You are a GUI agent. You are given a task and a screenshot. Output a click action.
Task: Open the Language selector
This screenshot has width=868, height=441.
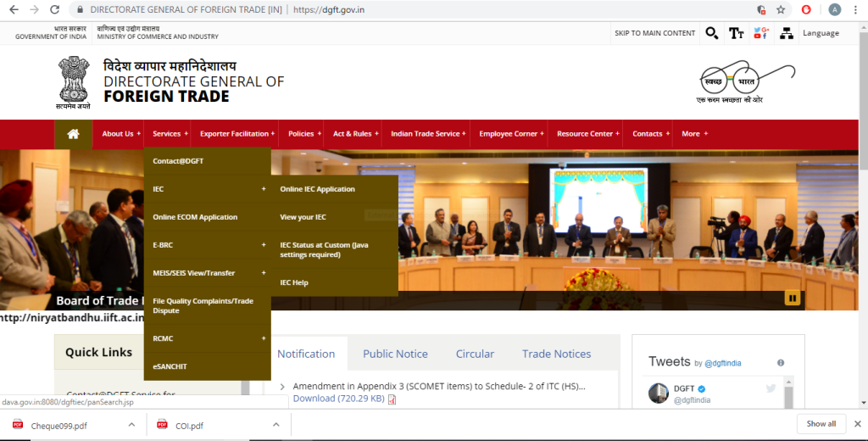821,33
